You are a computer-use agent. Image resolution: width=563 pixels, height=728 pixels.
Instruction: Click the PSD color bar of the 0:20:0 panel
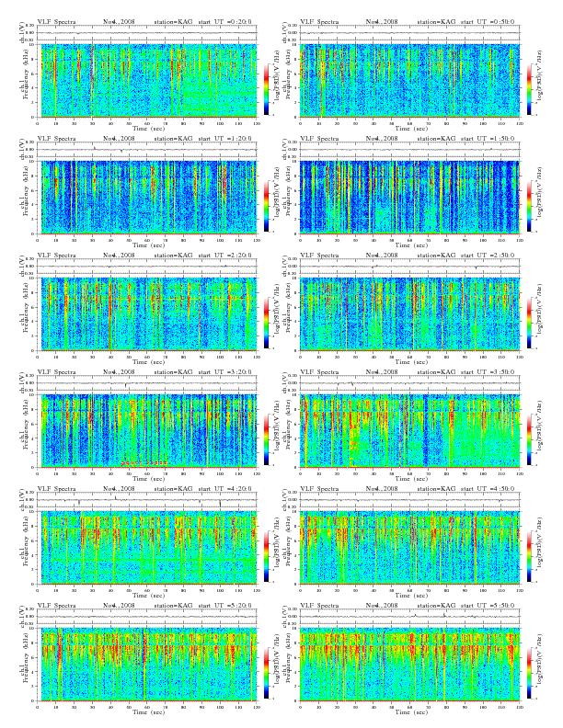(x=266, y=89)
